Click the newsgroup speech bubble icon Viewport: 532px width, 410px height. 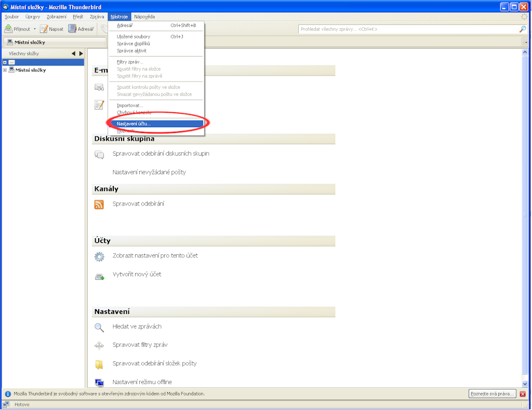click(x=99, y=155)
